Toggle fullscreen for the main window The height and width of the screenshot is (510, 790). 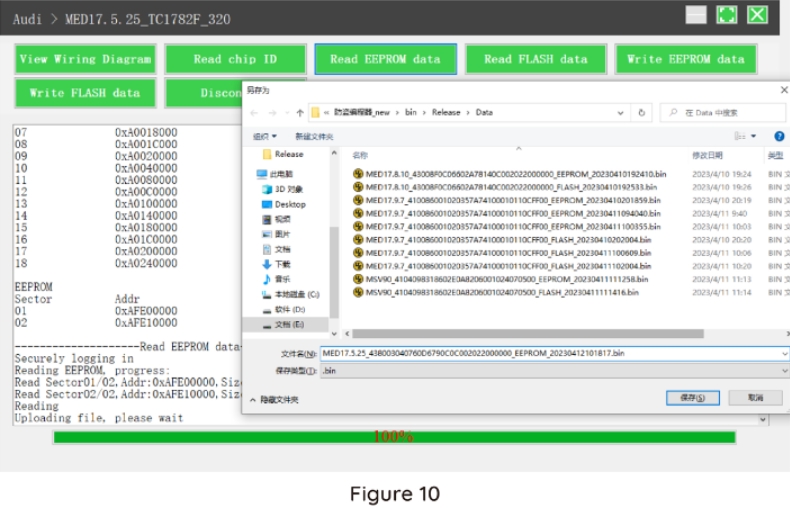(x=727, y=15)
